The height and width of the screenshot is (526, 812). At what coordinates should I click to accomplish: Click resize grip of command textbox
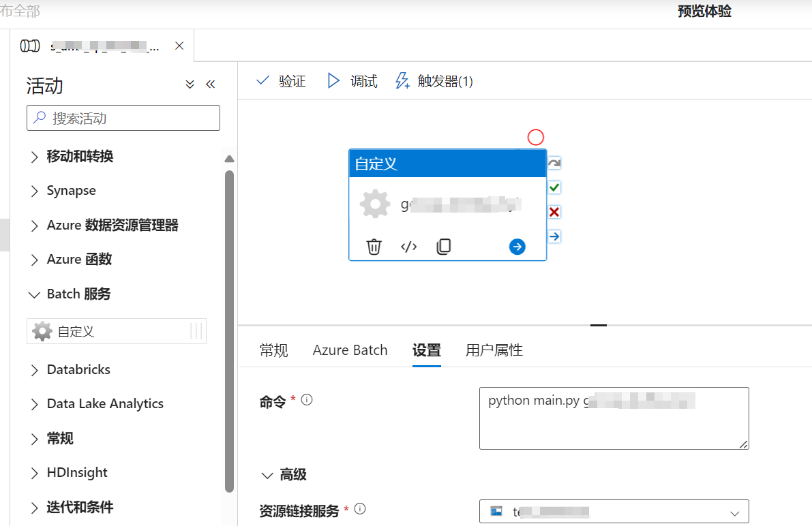[x=744, y=444]
